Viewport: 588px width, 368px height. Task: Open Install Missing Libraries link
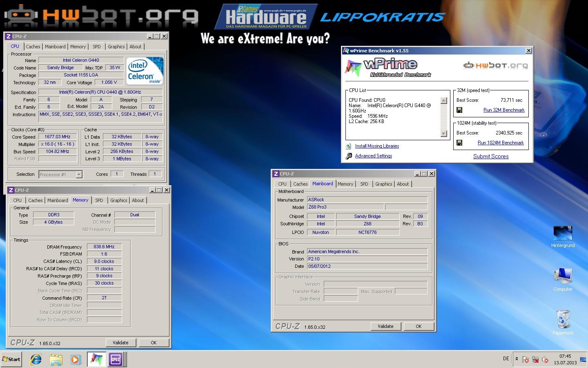pos(377,146)
